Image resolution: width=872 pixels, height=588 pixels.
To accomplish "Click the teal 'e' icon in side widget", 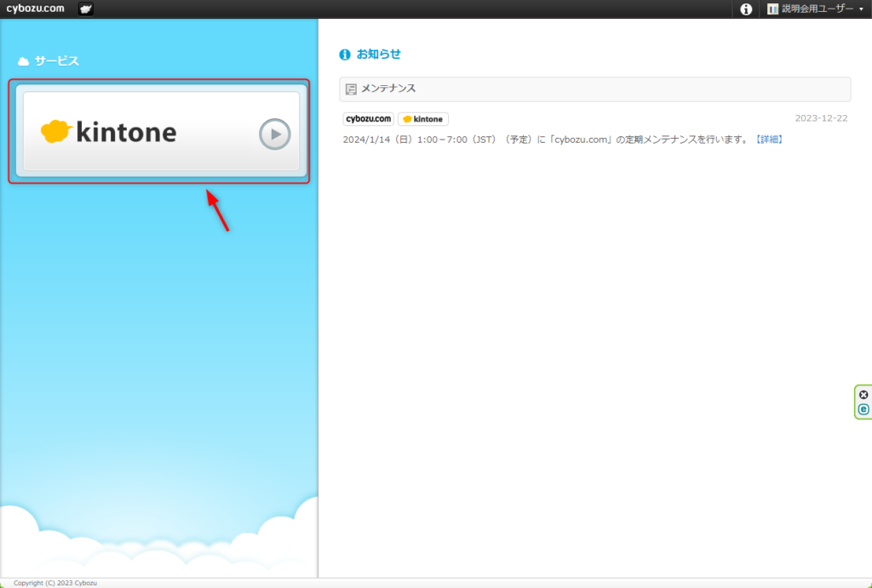I will [x=863, y=409].
